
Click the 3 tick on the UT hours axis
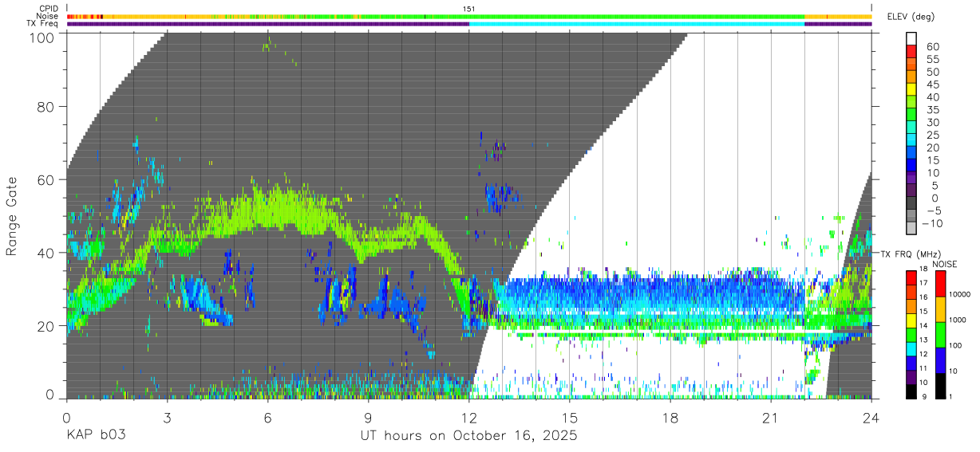(168, 417)
